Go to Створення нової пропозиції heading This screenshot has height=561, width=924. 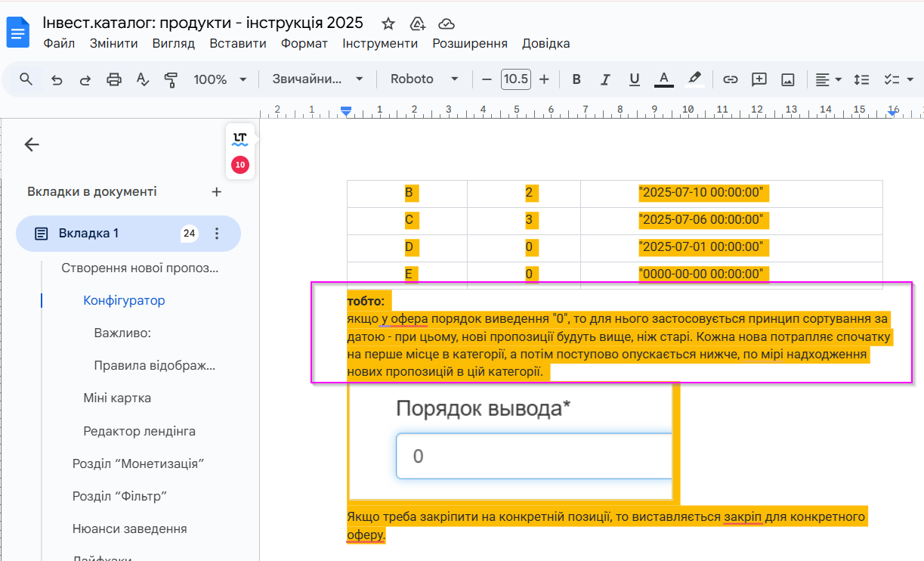tap(141, 268)
